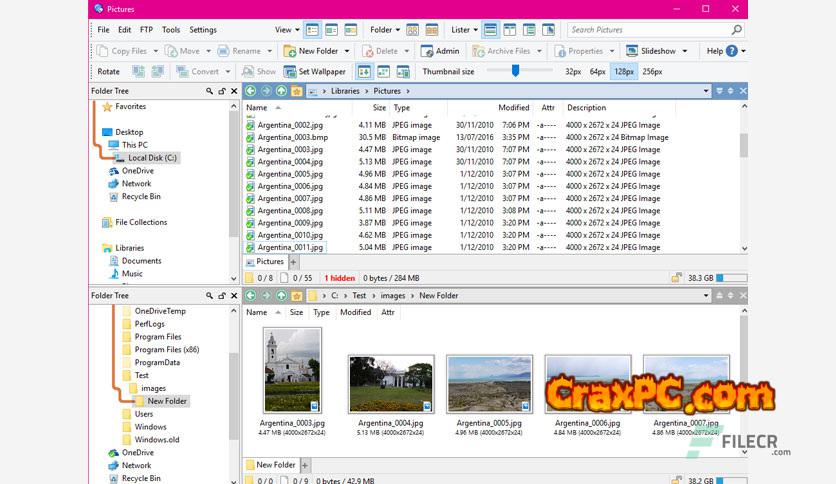
Task: Open the Help question mark icon
Action: click(732, 51)
